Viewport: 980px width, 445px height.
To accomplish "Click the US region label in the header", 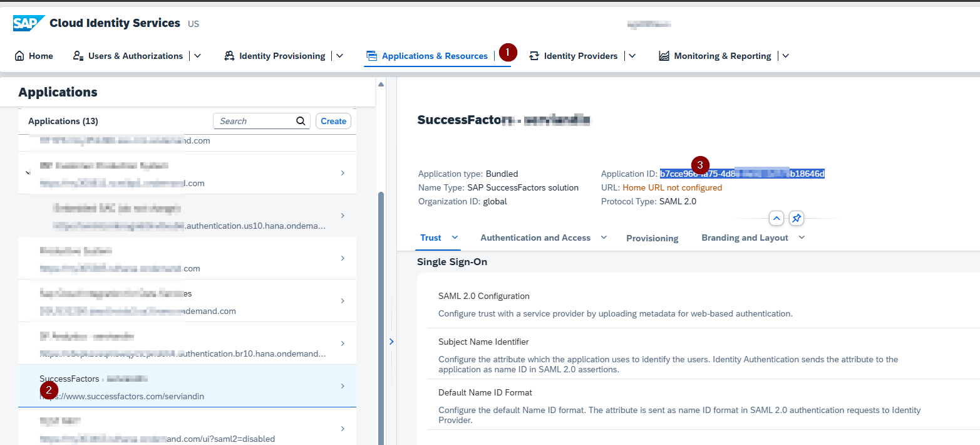I will (x=193, y=24).
